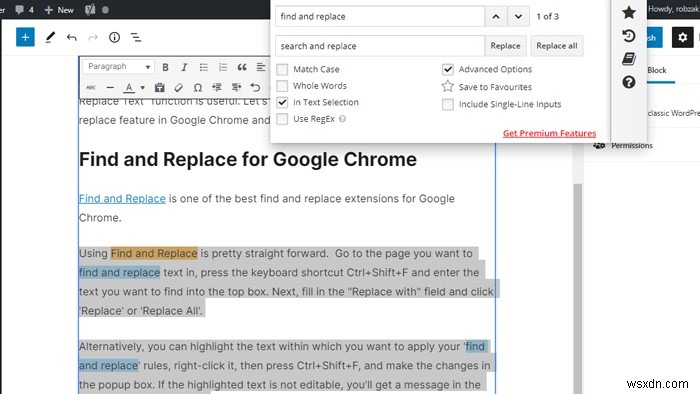Open the 'Find and Replace' hyperlink in article
Screen dimensions: 700x394
(122, 199)
